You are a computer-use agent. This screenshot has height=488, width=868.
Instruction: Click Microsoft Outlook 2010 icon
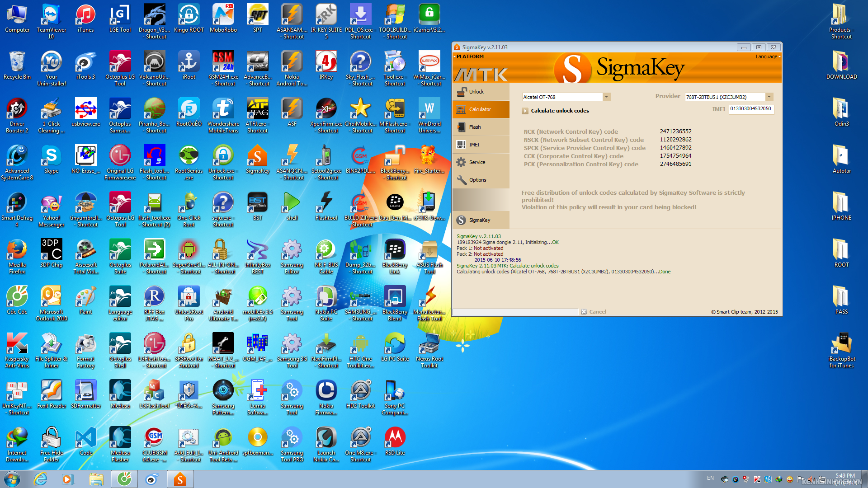(51, 303)
